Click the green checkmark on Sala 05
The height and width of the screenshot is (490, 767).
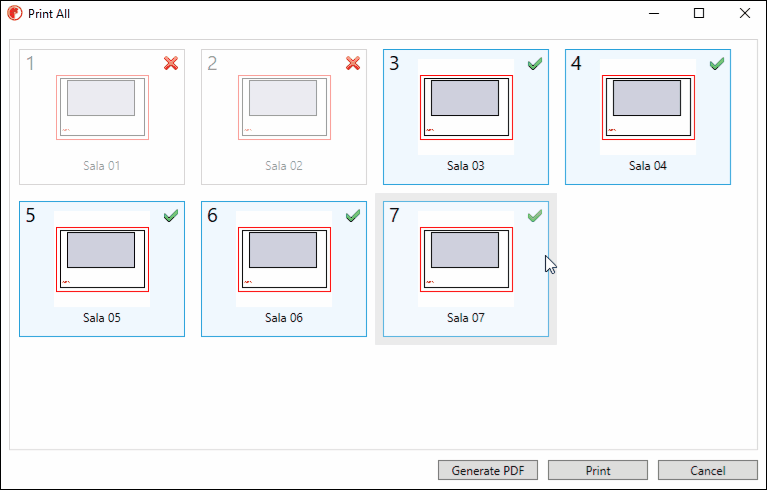coord(171,216)
